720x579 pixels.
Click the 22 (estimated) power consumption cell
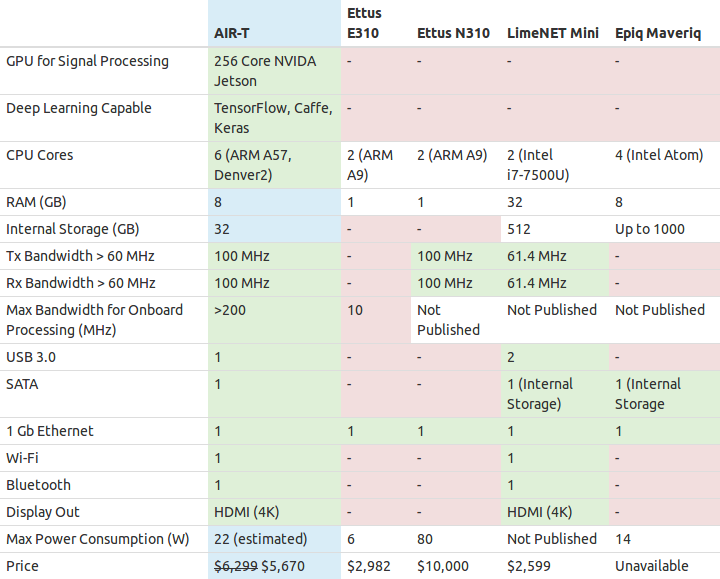pyautogui.click(x=260, y=539)
